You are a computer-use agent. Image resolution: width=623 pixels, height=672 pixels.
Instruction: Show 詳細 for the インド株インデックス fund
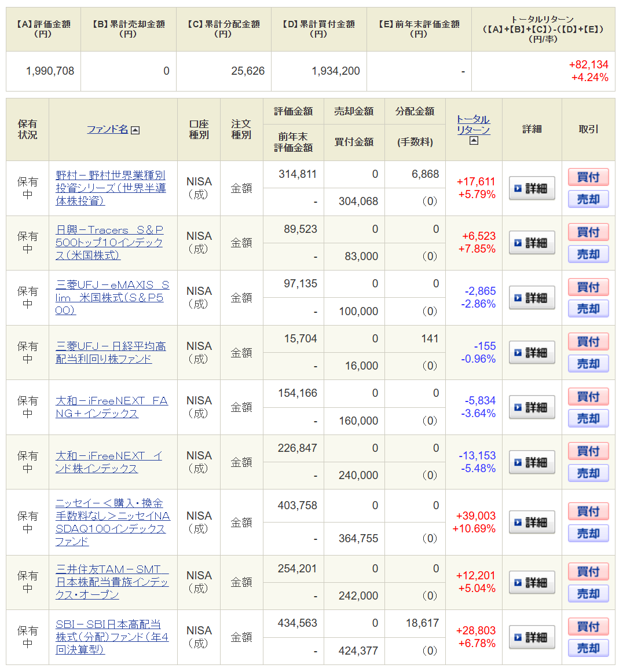click(x=532, y=462)
